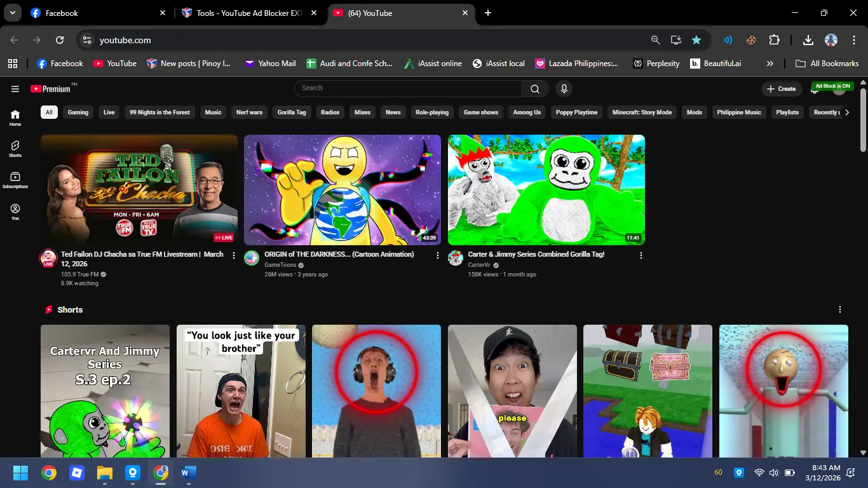Filter by the Poppy Playtime chip
The image size is (868, 488).
point(577,112)
